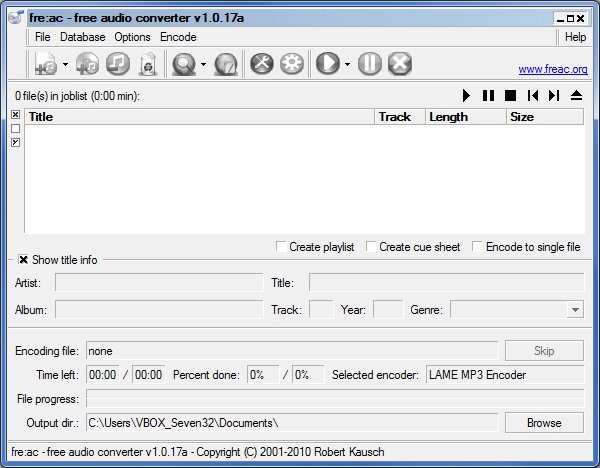Click the Browse button for output directory
The image size is (600, 468).
[x=544, y=422]
